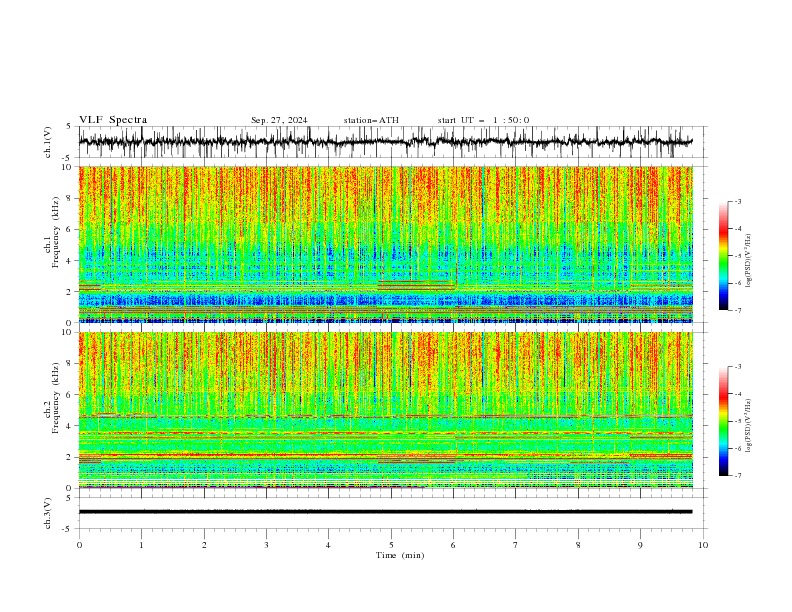Click the ch.2 color bar "log(PSD)(V²/Hz)" label
Viewport: 792px width, 612px height.
tap(749, 426)
